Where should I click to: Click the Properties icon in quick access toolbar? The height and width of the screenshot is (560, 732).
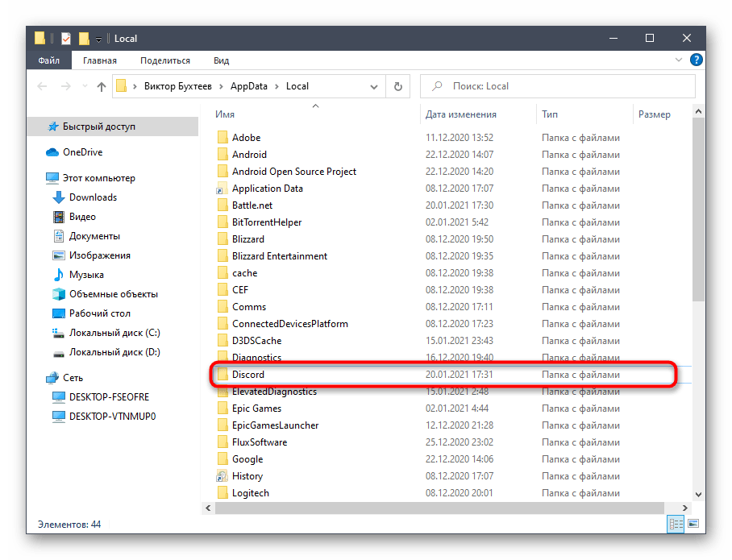point(66,38)
